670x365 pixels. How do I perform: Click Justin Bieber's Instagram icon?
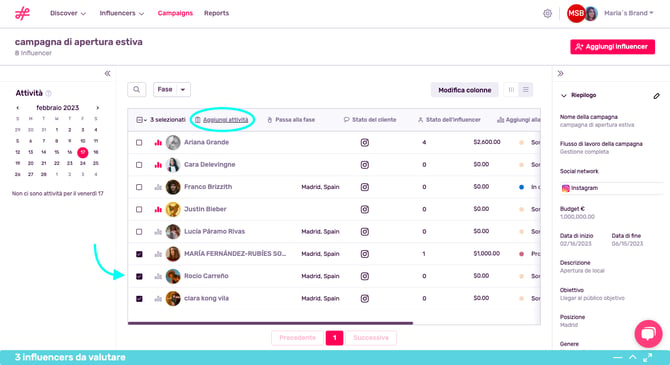click(x=364, y=209)
